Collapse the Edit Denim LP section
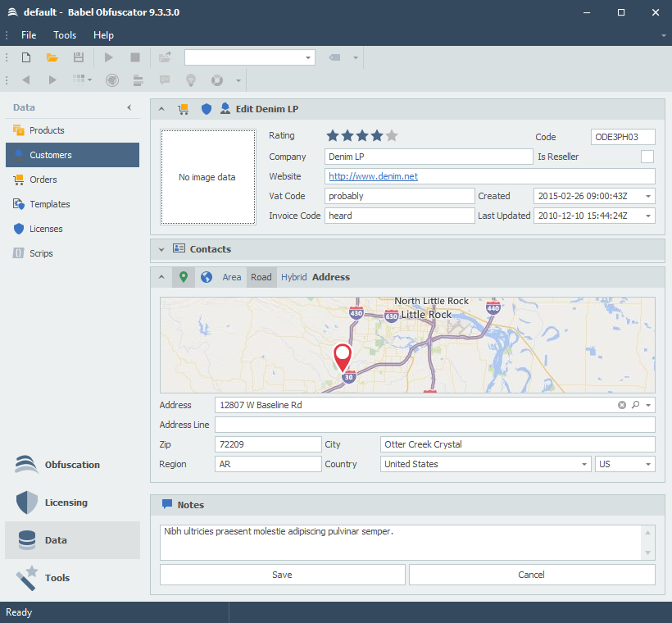This screenshot has height=623, width=672. (x=161, y=109)
